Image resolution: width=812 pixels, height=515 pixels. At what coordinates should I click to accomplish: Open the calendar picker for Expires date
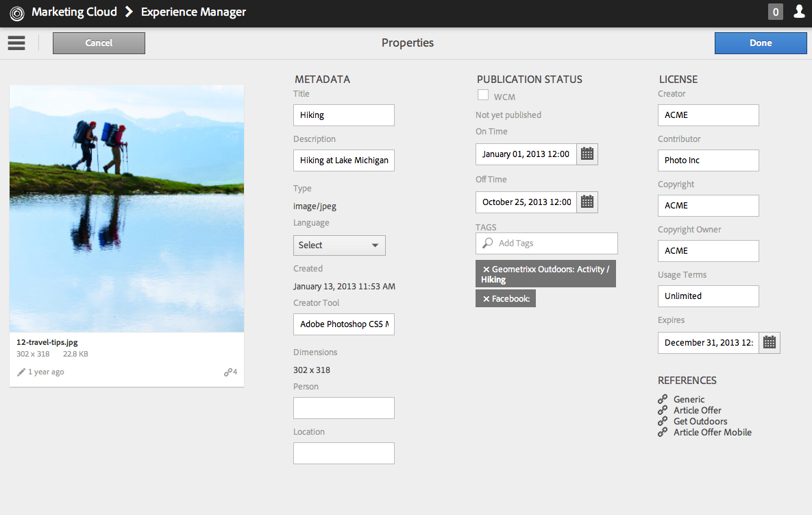[x=769, y=342]
